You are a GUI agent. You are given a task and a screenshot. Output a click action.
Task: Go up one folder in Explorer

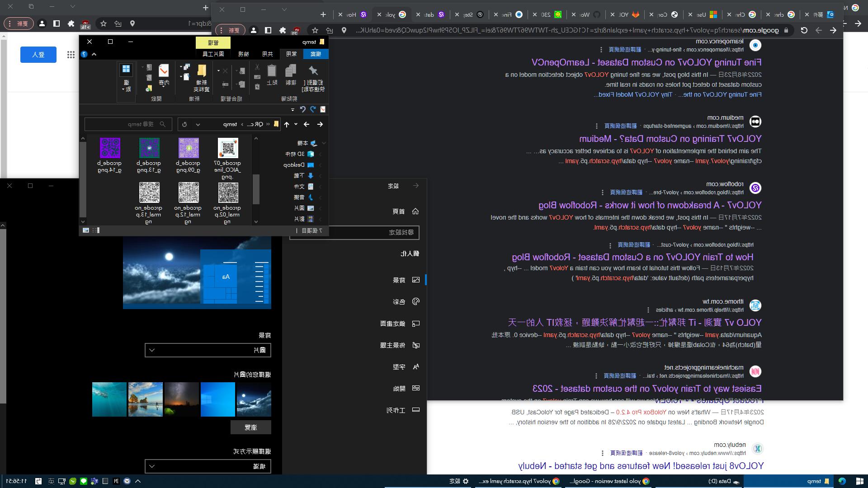tap(287, 124)
